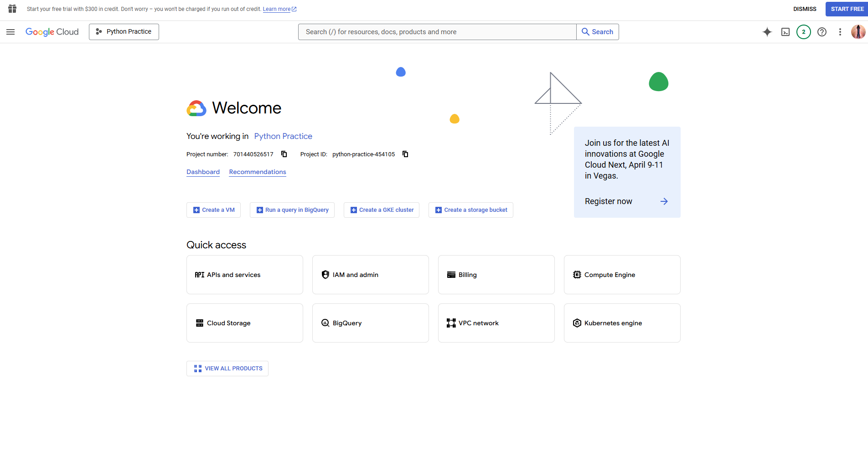Open the Python Practice project picker
The width and height of the screenshot is (868, 451).
coord(124,32)
